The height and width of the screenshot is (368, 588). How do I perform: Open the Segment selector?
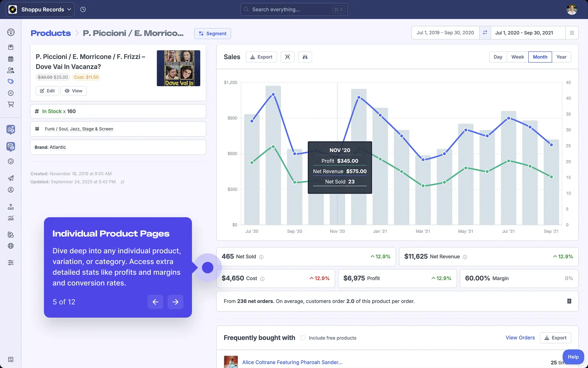(212, 33)
